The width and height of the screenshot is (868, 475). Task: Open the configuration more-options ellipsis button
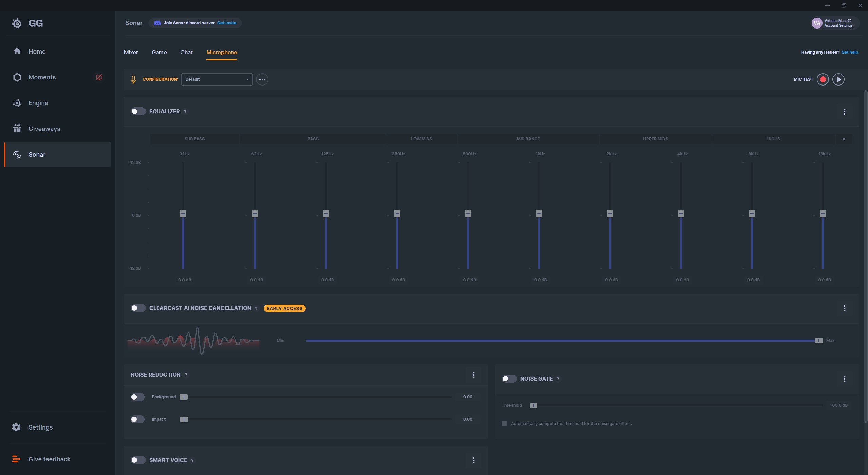pos(262,79)
